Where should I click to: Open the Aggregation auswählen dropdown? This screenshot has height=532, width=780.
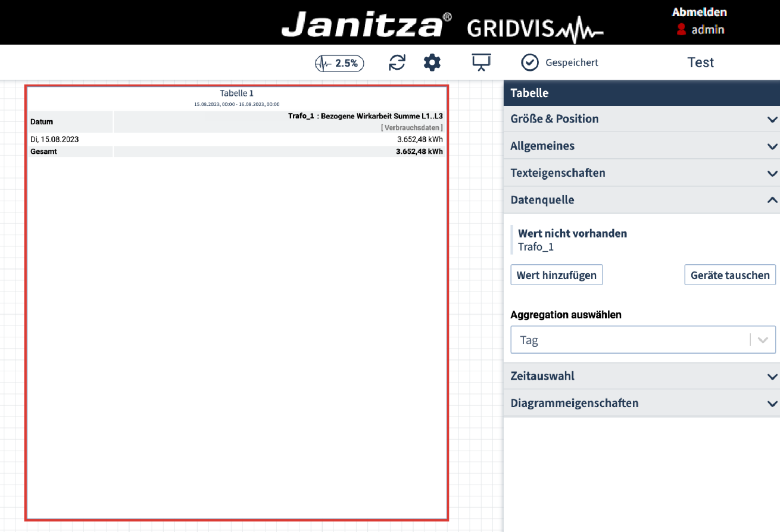pos(642,340)
